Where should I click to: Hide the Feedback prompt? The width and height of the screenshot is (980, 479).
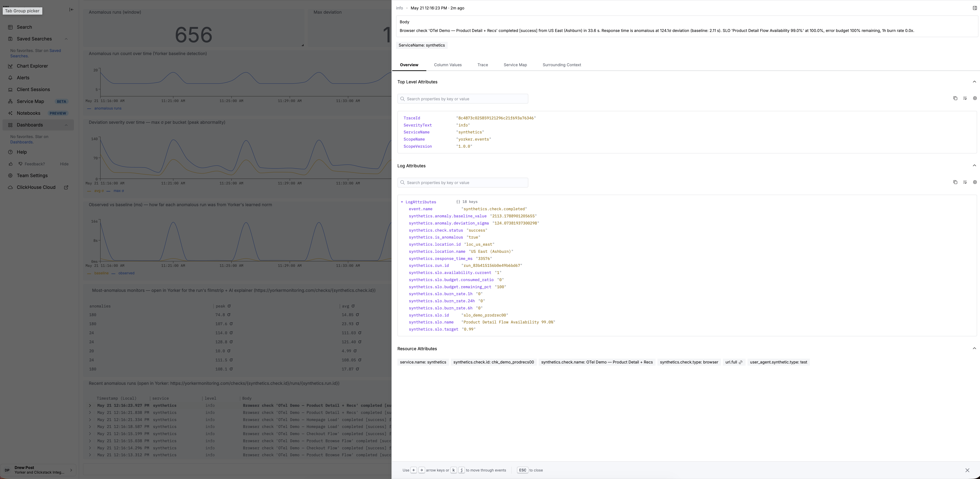pyautogui.click(x=64, y=164)
